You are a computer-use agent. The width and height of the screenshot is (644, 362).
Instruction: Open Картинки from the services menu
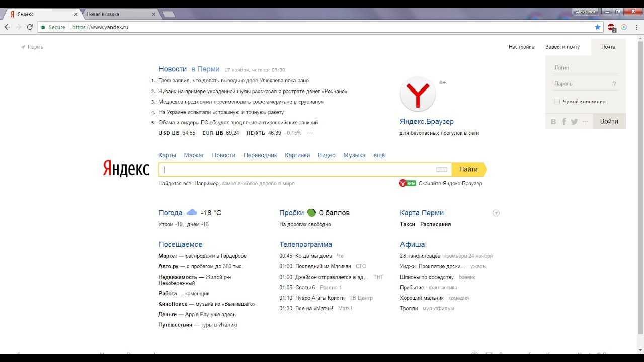297,155
